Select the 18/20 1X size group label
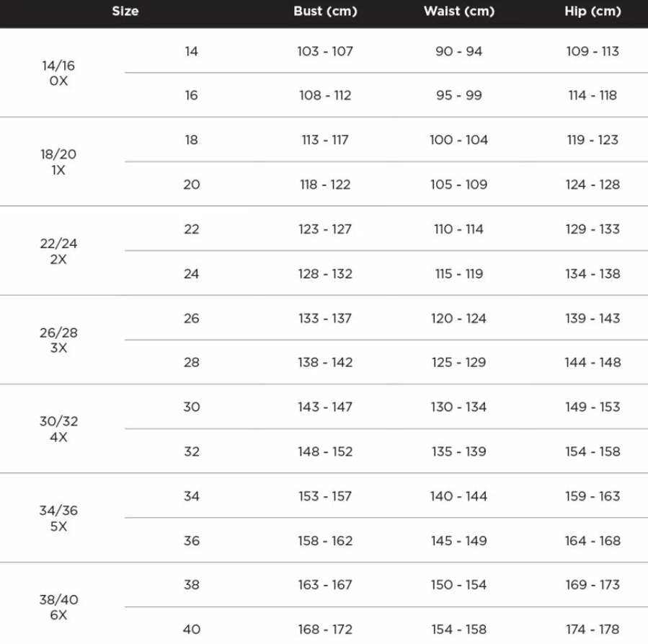 click(58, 162)
